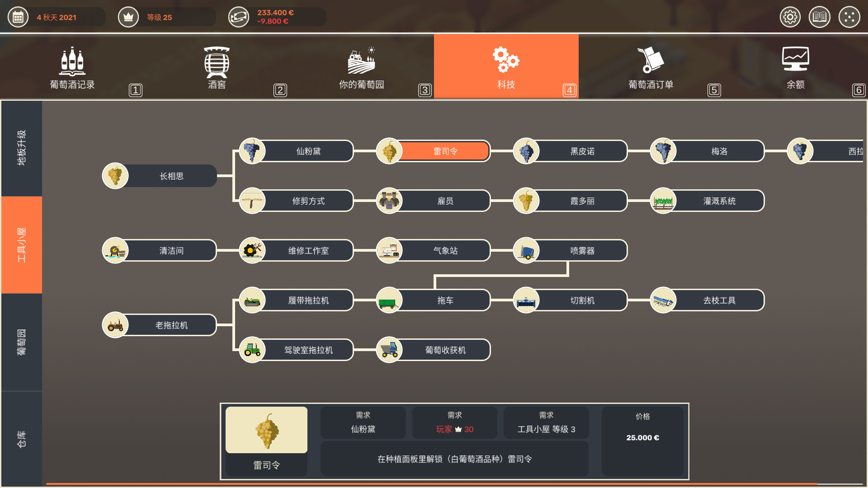Open the 仓库 side tab
This screenshot has width=868, height=488.
pos(22,439)
